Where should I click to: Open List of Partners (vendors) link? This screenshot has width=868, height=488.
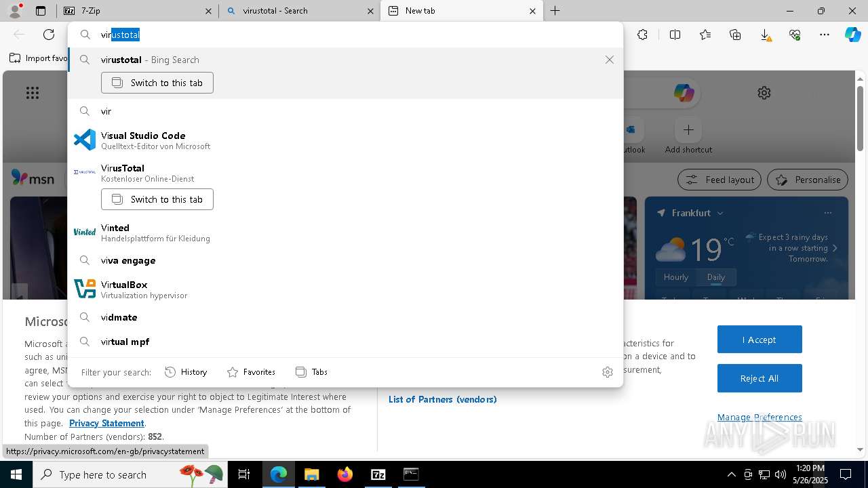tap(443, 399)
